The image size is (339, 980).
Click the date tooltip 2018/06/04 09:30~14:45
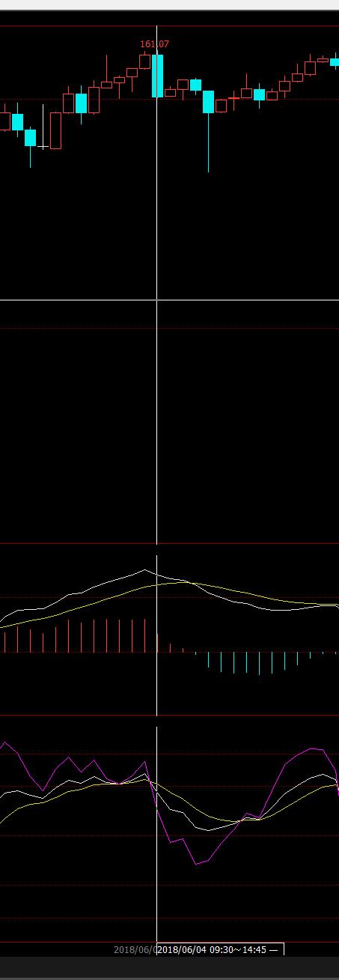(219, 950)
